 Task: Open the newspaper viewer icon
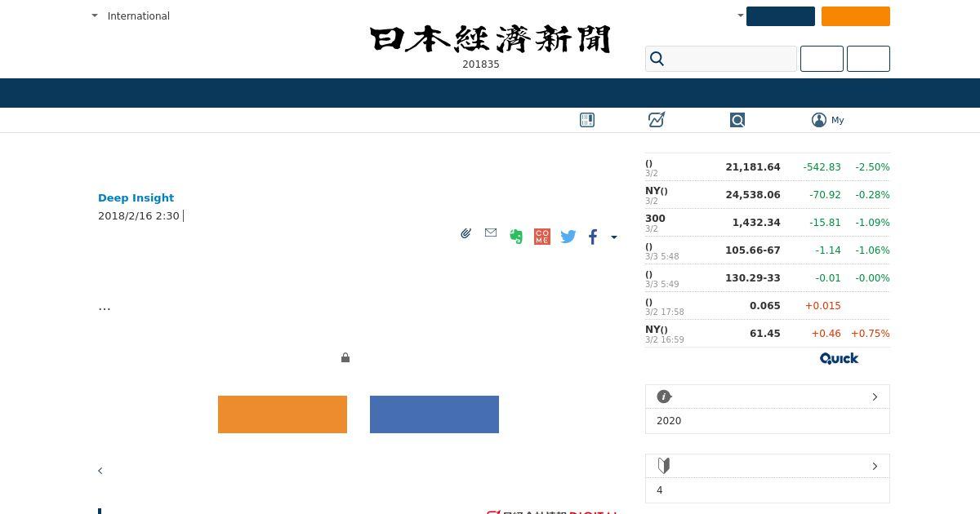[587, 120]
